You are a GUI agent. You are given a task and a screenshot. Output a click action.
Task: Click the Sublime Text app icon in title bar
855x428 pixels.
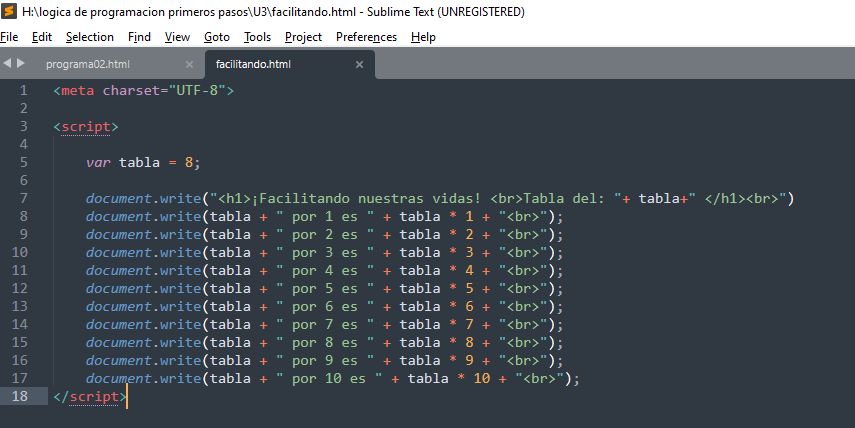(9, 11)
